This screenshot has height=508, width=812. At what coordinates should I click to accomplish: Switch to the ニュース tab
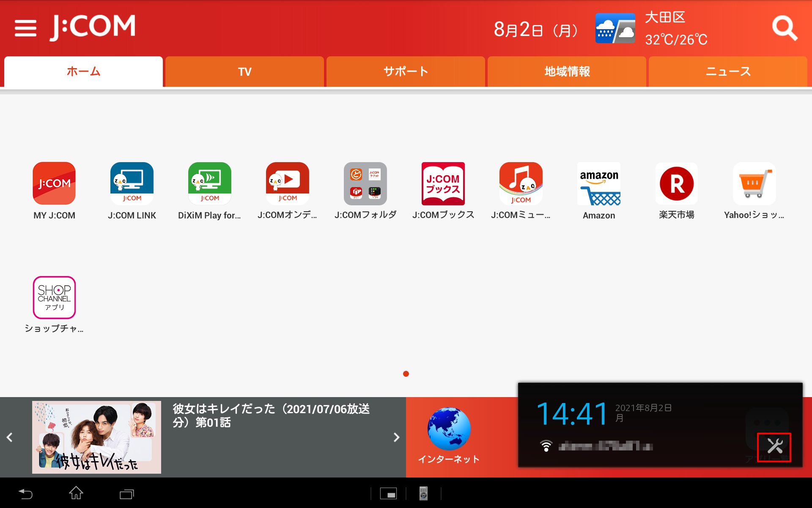[728, 72]
